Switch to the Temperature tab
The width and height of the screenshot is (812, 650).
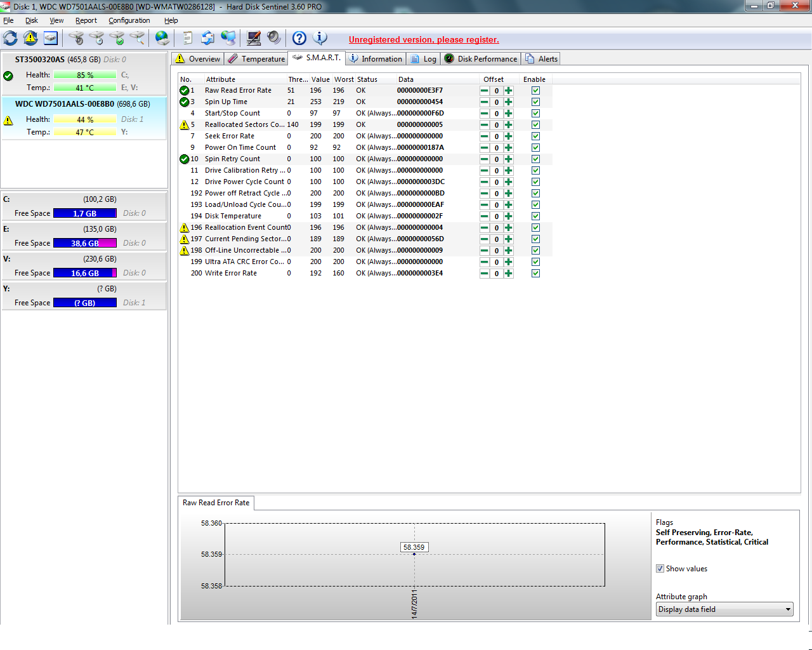click(x=256, y=59)
